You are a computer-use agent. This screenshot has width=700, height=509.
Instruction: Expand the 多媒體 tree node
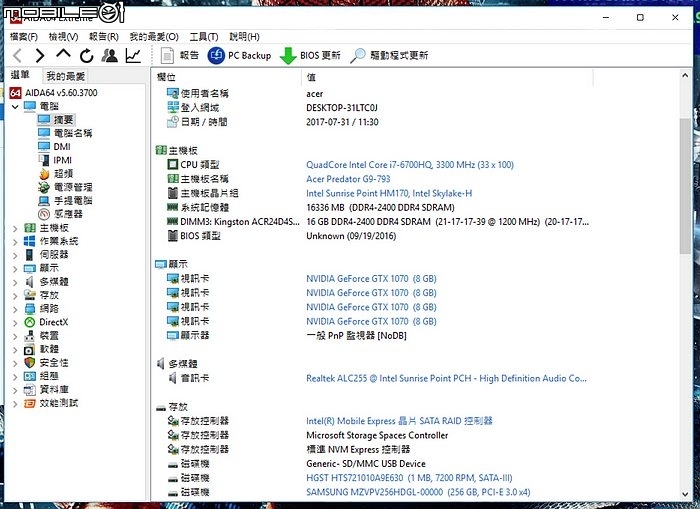coord(15,283)
